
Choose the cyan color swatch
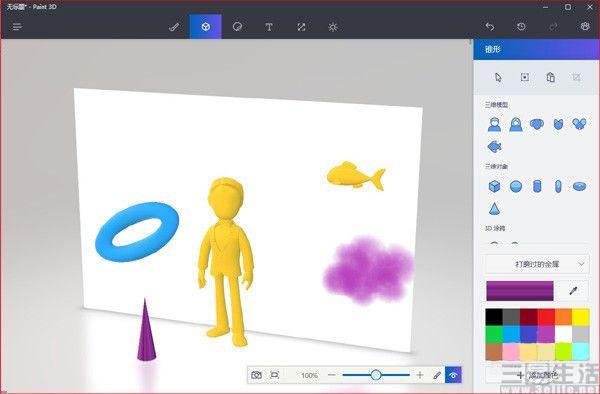581,352
